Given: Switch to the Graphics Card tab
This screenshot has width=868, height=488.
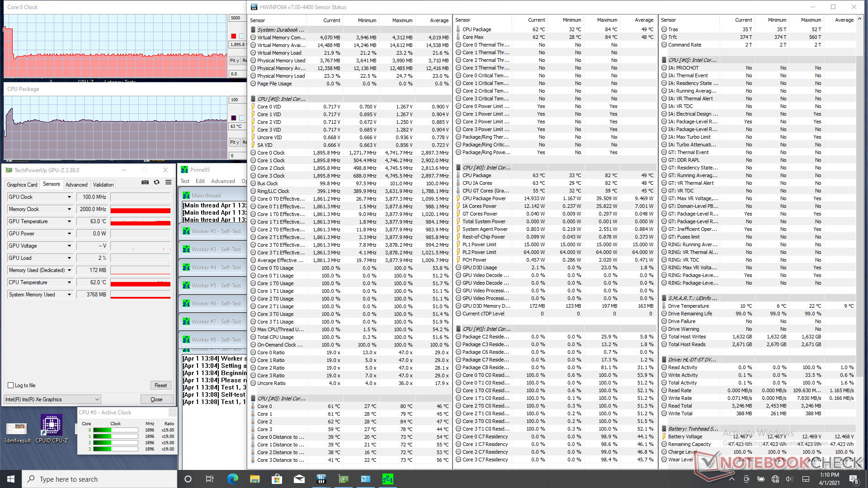Looking at the screenshot, I should click(22, 184).
